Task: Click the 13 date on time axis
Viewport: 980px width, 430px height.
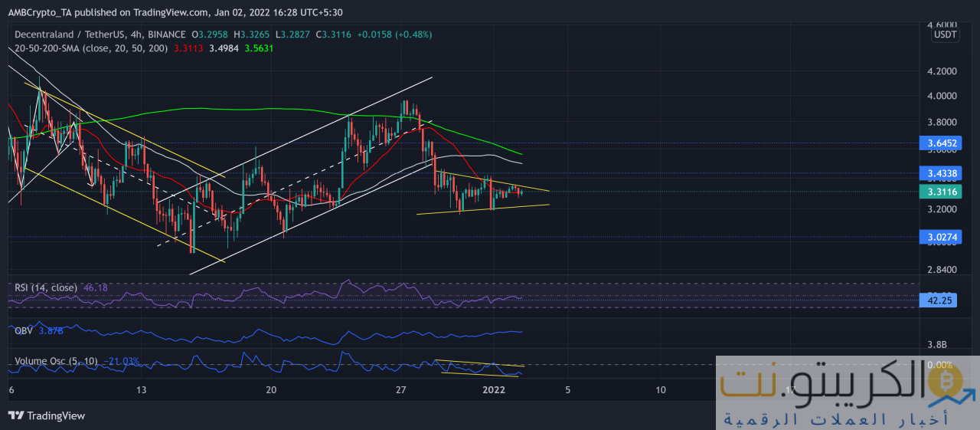Action: tap(141, 389)
